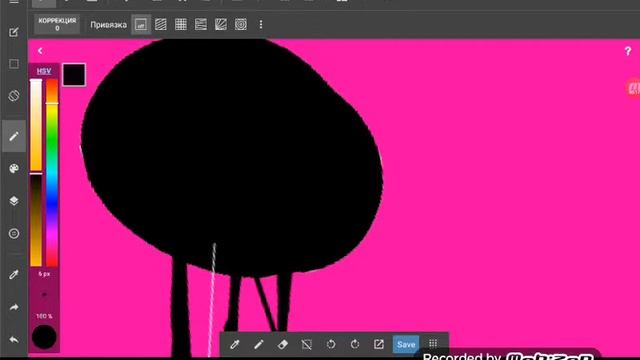The width and height of the screenshot is (640, 360).
Task: Turn snap off with first Привязка icon
Action: click(141, 25)
